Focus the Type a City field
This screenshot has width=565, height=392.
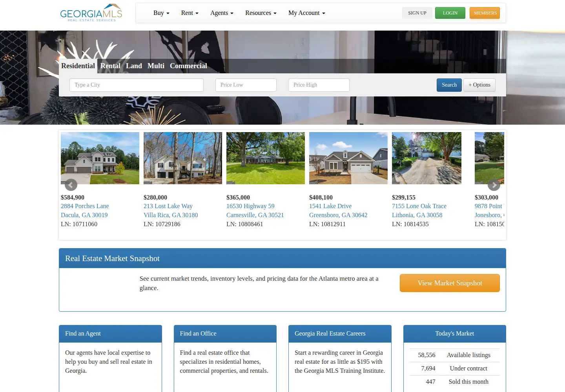pos(137,85)
